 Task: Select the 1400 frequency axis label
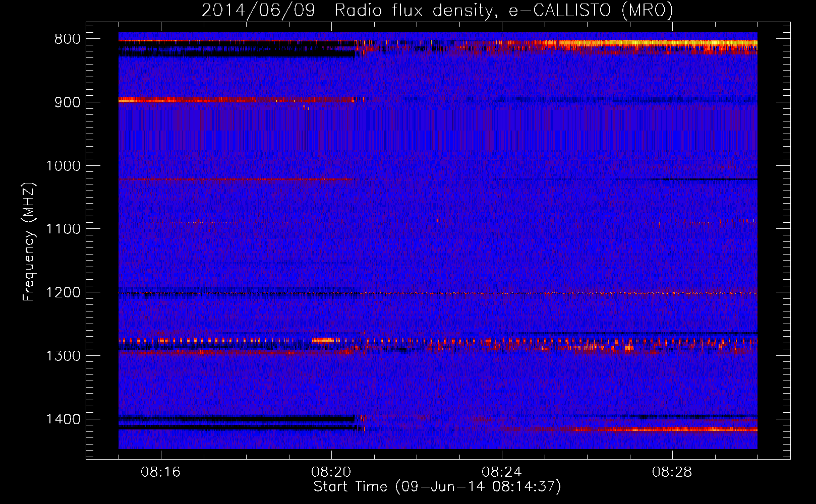click(x=64, y=419)
